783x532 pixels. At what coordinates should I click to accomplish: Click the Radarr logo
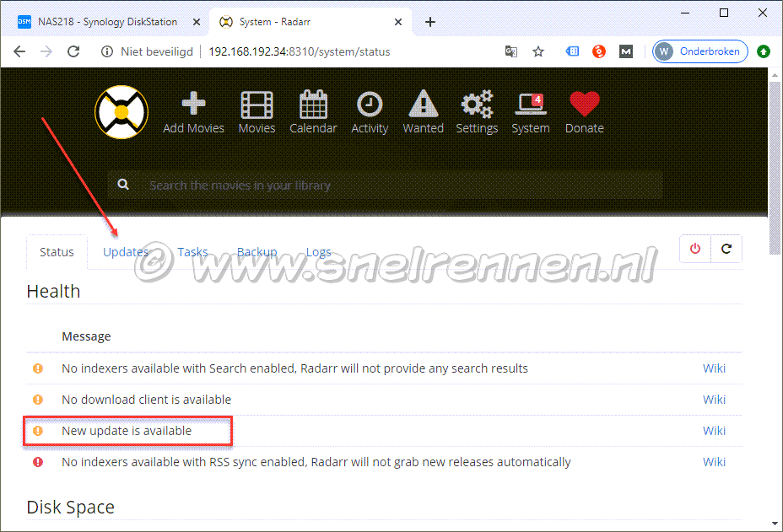click(121, 112)
